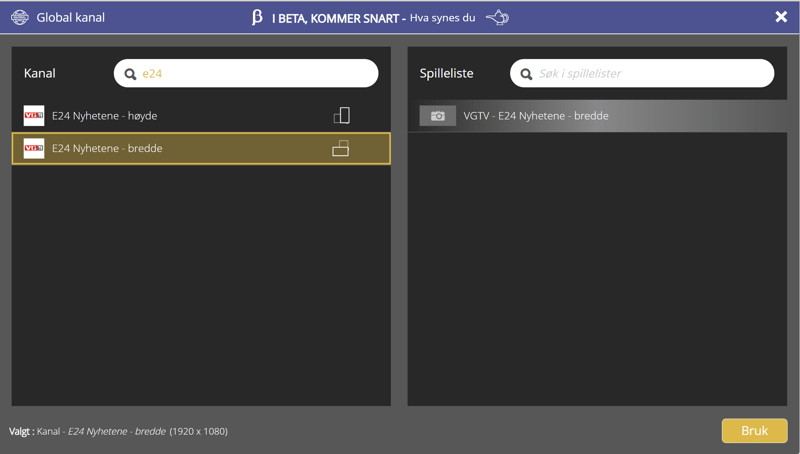Click the genie lamp feedback icon
Screen dimensions: 800x454
pos(497,18)
